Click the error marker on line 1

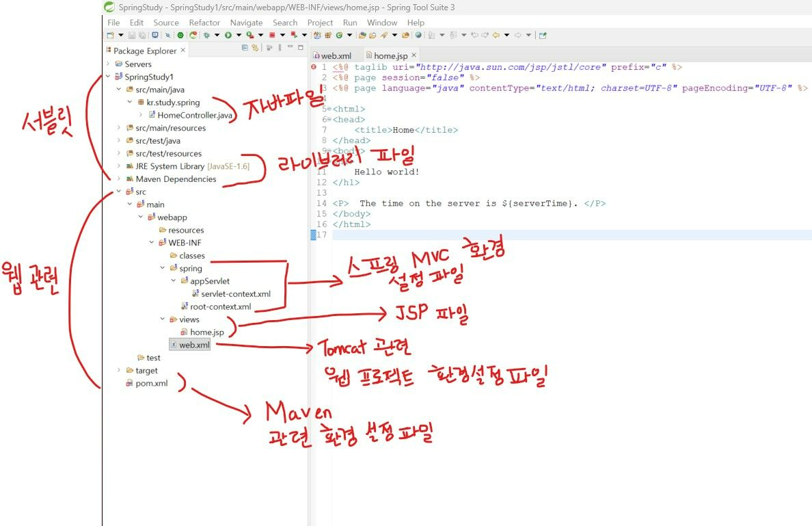314,67
